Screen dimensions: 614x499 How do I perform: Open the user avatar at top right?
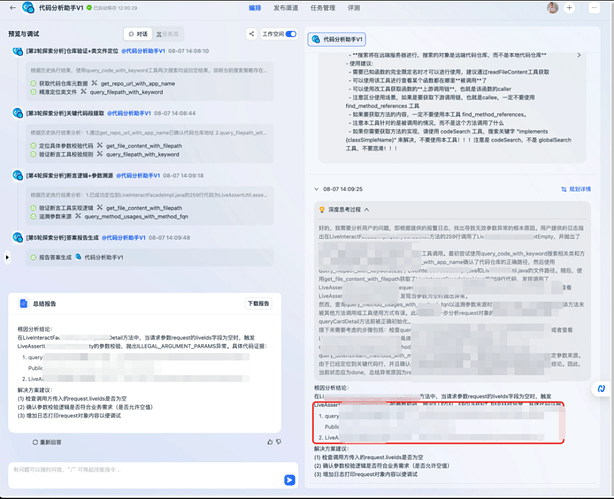(581, 8)
